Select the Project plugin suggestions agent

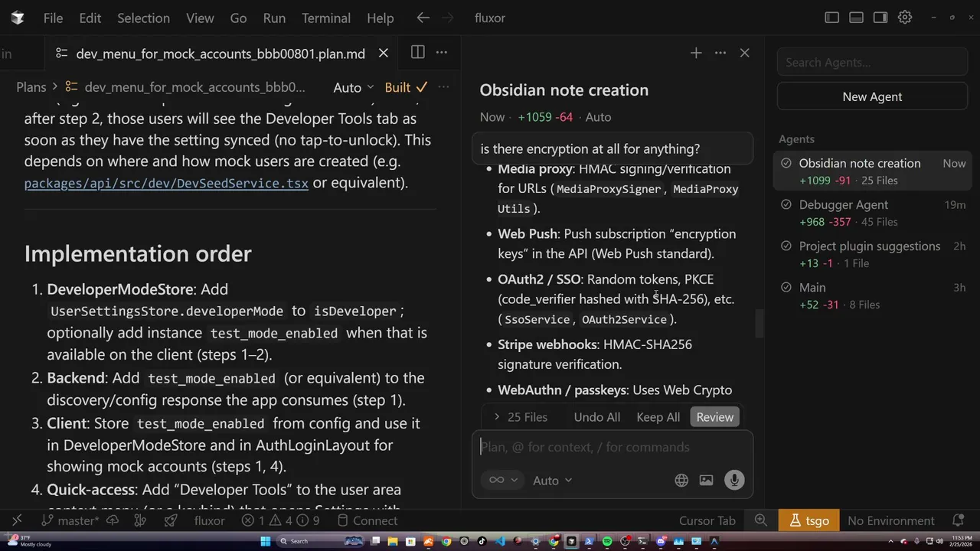click(872, 254)
